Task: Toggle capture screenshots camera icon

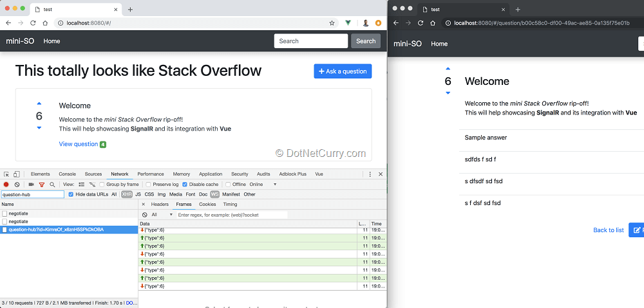Action: pos(31,185)
